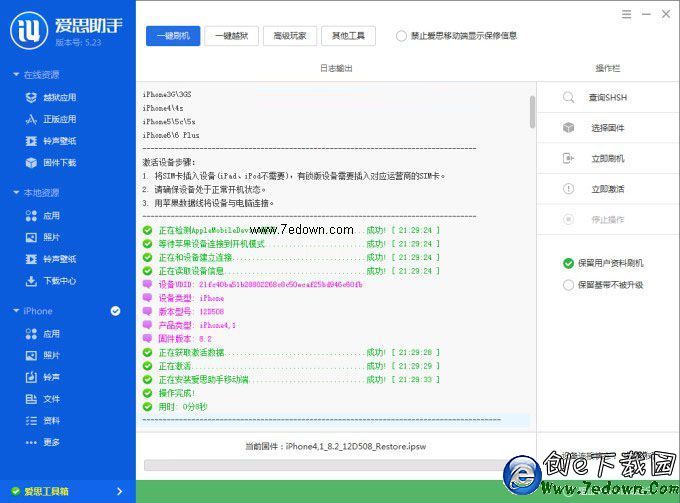
Task: Switch to the 一键刷机 tab
Action: [173, 36]
